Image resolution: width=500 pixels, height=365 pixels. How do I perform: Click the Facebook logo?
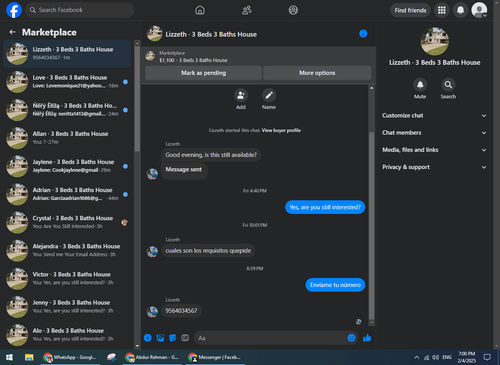tap(14, 10)
